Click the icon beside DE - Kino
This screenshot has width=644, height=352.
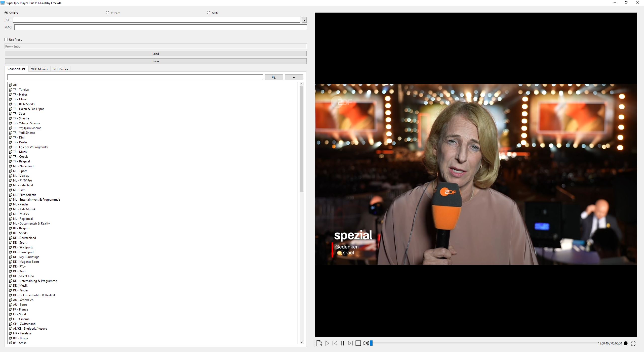[x=11, y=271]
